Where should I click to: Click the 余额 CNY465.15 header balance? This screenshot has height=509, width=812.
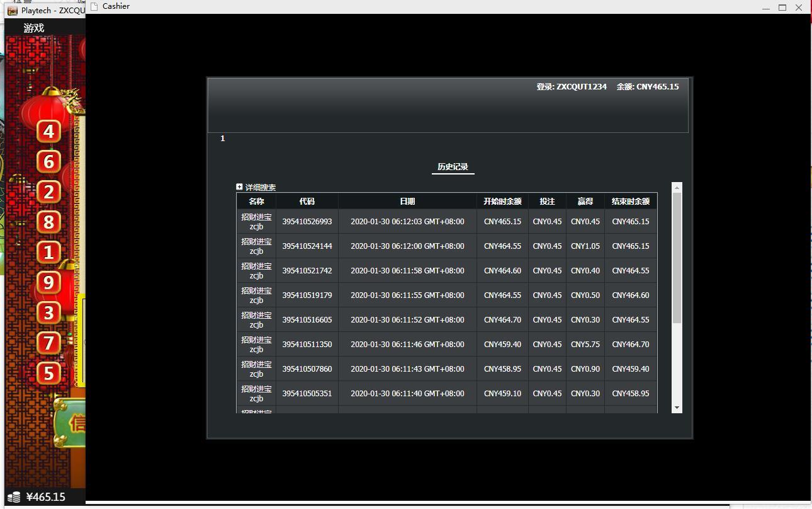click(x=648, y=87)
